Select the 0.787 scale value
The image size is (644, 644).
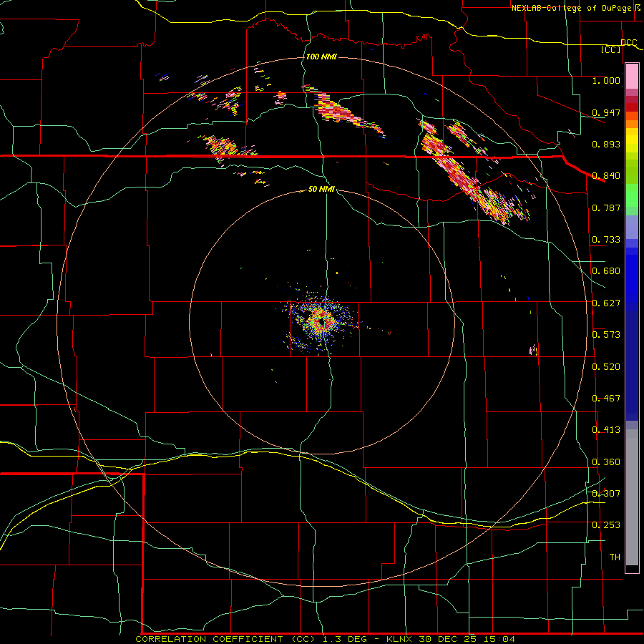[x=606, y=208]
